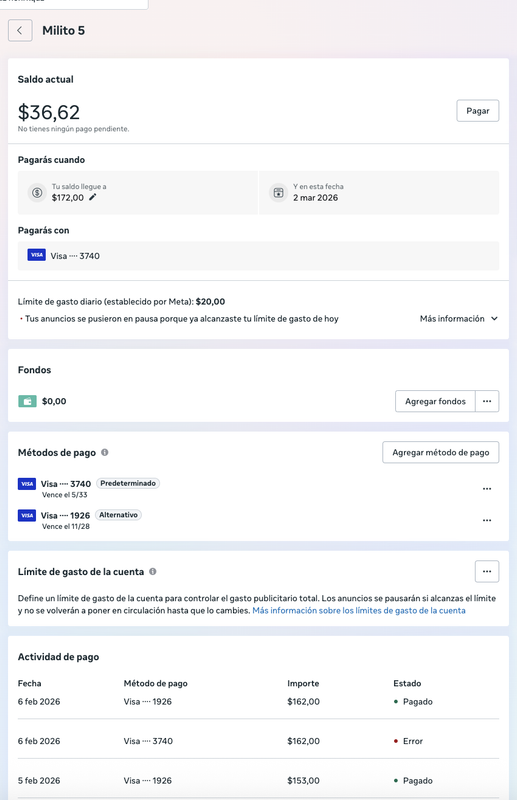Click the $153,00 amount from 5 feb 2026
This screenshot has width=517, height=800.
click(303, 781)
